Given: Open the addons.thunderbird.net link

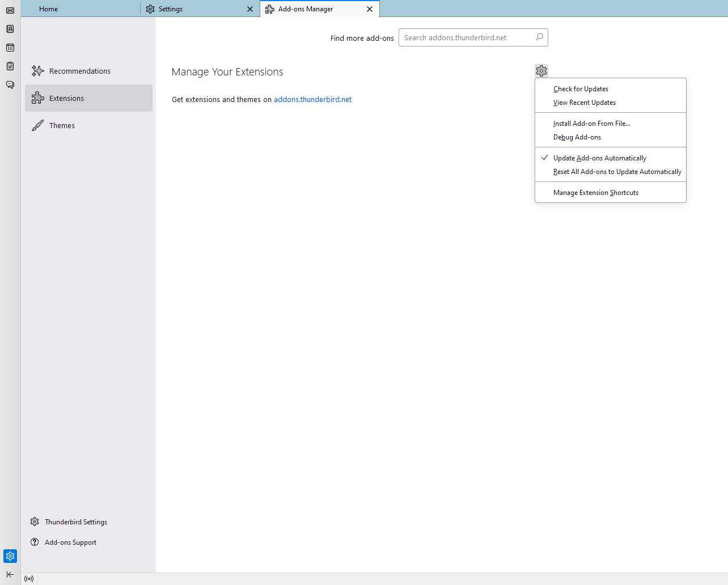Looking at the screenshot, I should point(312,99).
